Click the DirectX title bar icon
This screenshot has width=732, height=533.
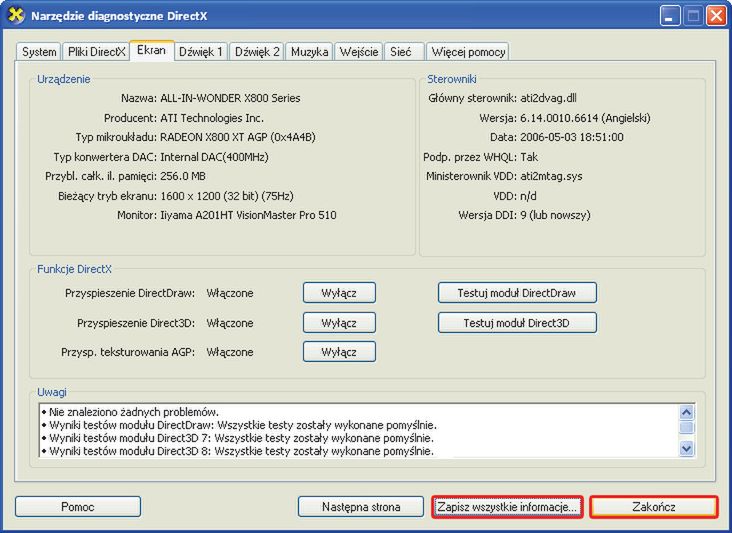(x=15, y=15)
